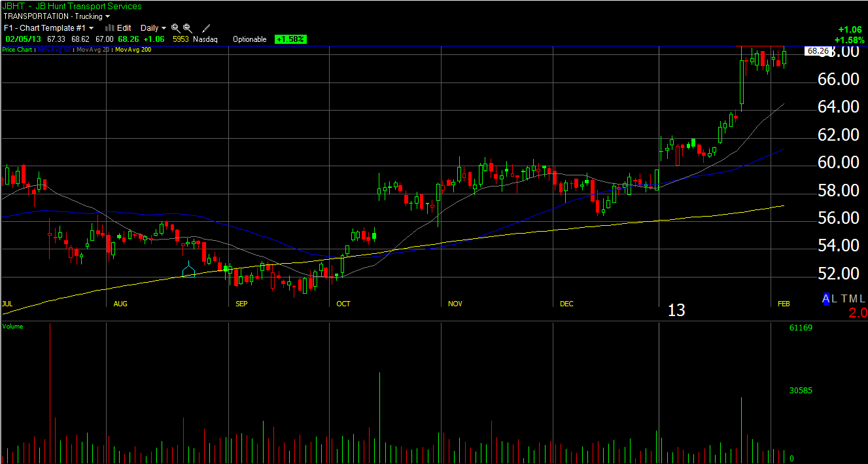
Task: Click the 61169 volume axis label
Action: point(801,327)
